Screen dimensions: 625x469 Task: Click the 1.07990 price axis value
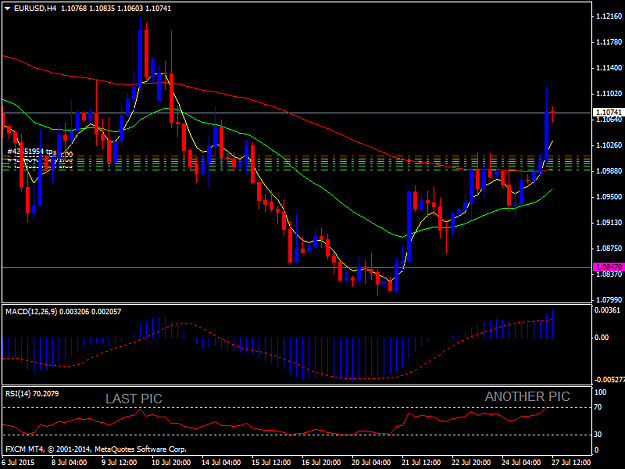tap(609, 300)
